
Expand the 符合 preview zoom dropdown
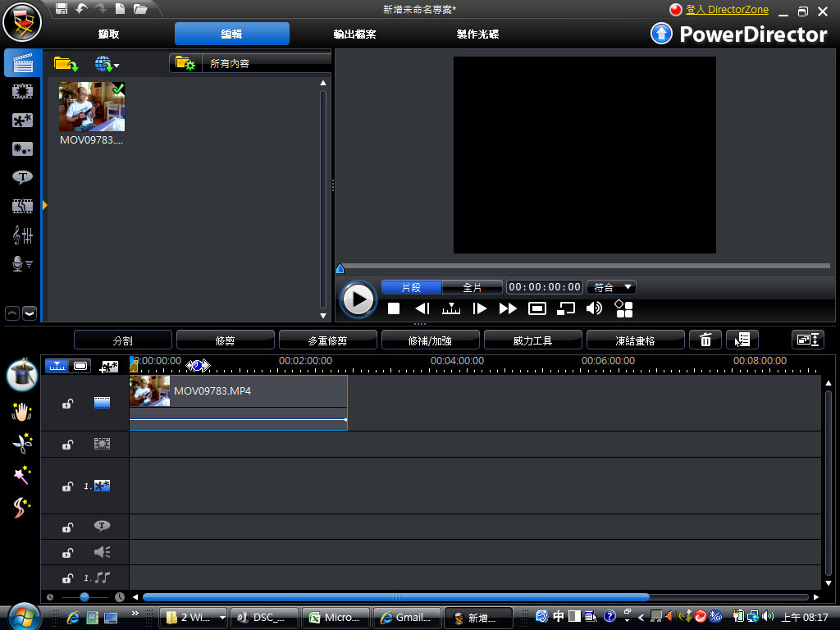[612, 287]
